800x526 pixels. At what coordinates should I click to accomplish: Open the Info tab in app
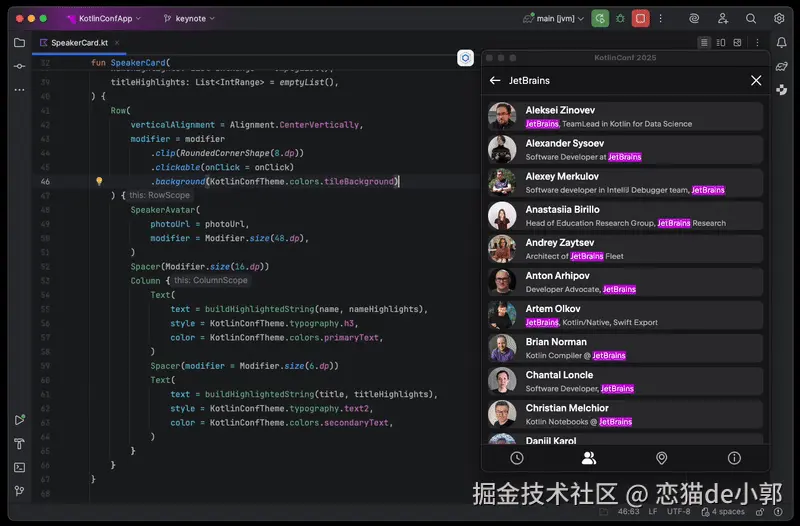(x=734, y=458)
